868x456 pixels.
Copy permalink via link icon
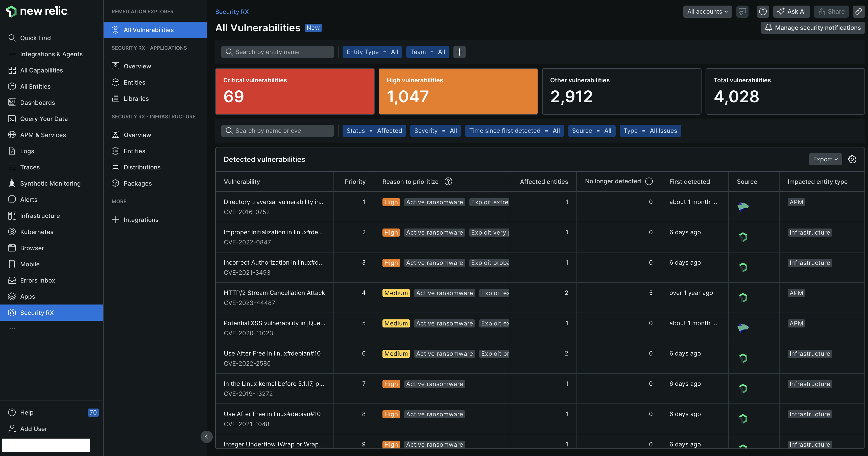point(859,11)
